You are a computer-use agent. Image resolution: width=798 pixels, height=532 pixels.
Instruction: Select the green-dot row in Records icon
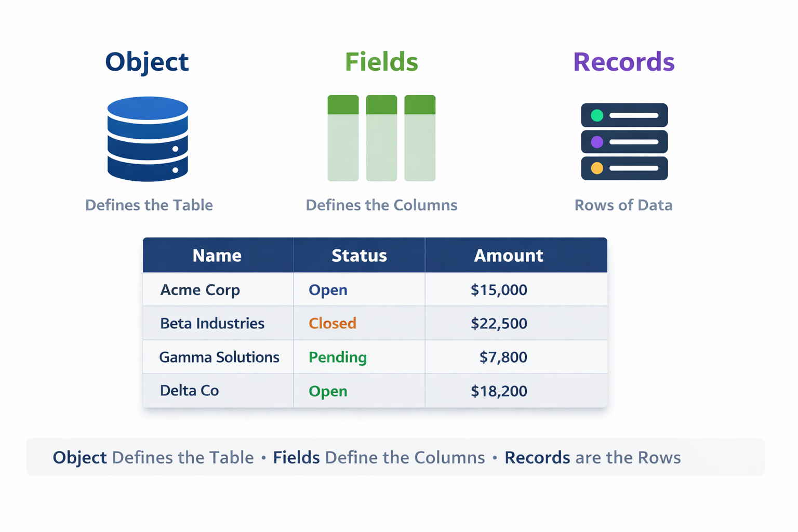(x=624, y=115)
